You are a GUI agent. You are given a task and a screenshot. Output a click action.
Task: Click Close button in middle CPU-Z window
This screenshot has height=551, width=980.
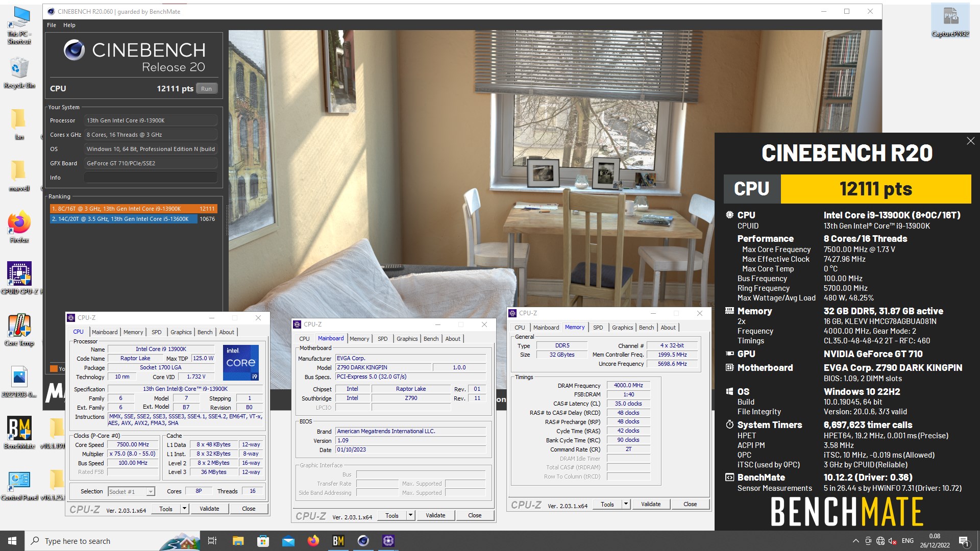coord(475,515)
